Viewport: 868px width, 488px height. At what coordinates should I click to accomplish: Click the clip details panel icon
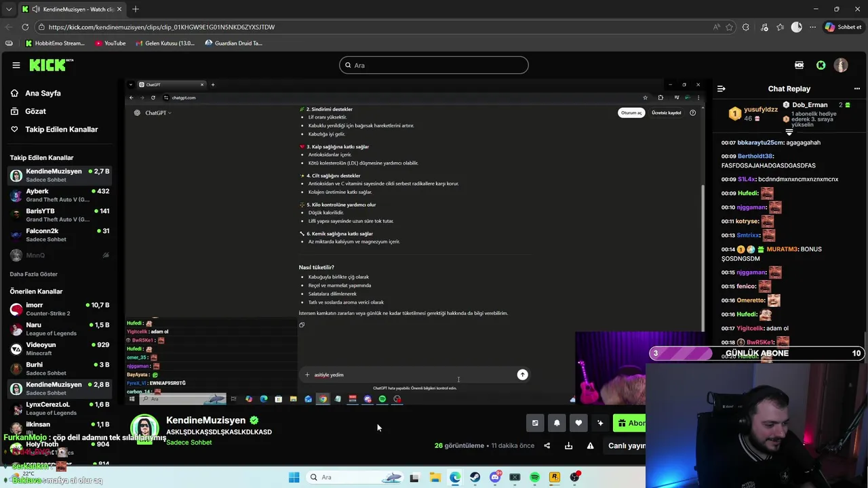tap(535, 423)
